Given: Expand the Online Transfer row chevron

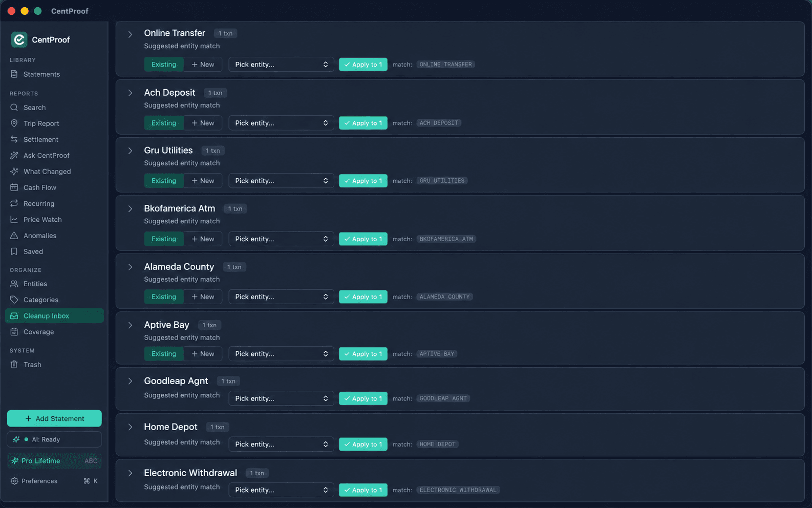Looking at the screenshot, I should point(130,34).
